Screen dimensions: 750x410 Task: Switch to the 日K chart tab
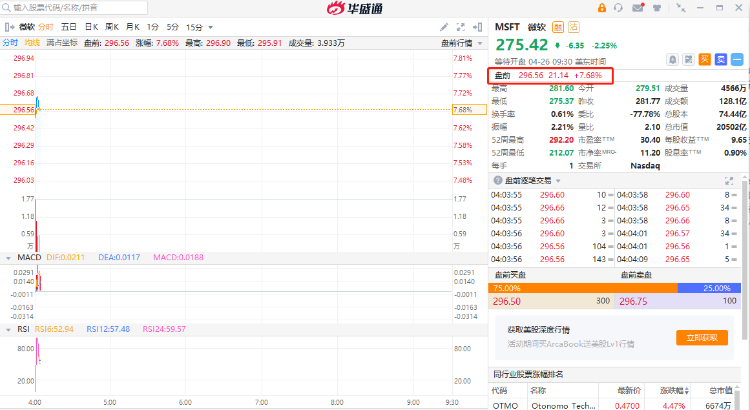(x=91, y=27)
